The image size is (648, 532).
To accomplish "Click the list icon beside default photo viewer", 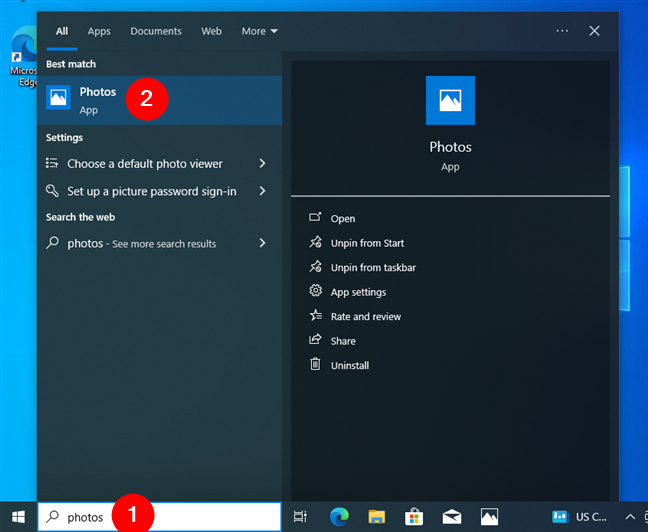I will click(52, 163).
